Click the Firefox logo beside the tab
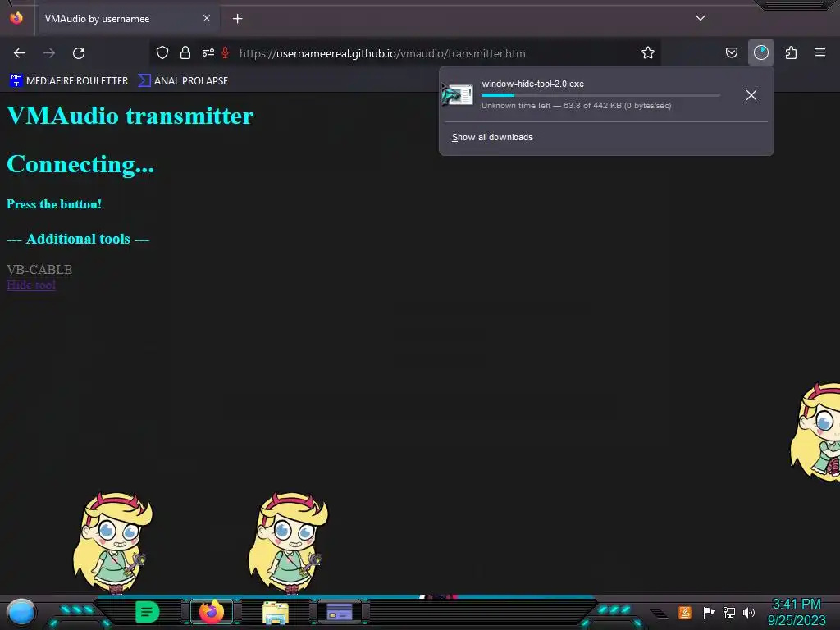The height and width of the screenshot is (630, 840). tap(16, 18)
